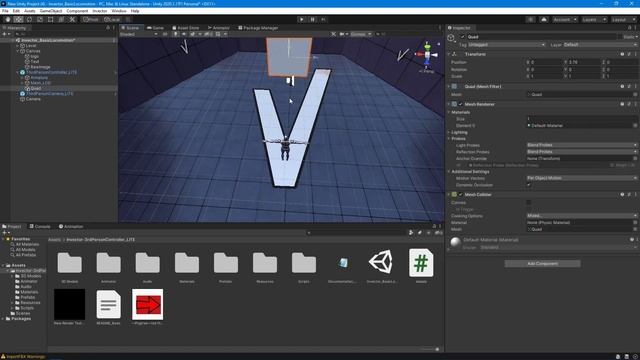
Task: Open the Layout dropdown
Action: pos(623,19)
